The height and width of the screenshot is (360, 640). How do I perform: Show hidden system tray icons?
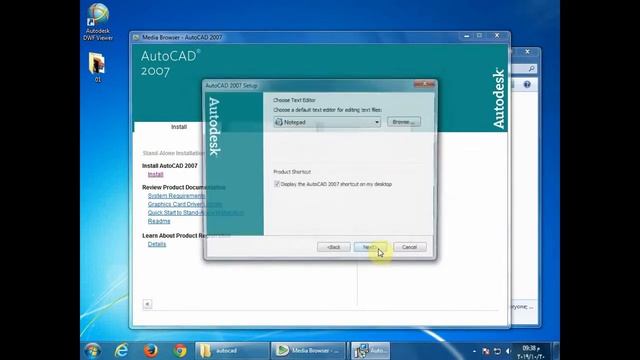(474, 351)
